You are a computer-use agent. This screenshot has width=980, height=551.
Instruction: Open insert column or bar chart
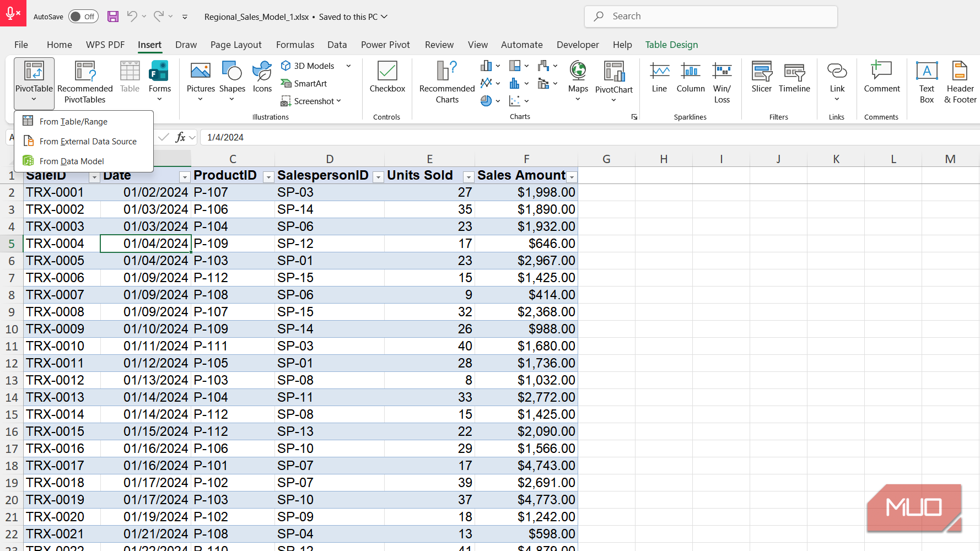[x=490, y=66]
